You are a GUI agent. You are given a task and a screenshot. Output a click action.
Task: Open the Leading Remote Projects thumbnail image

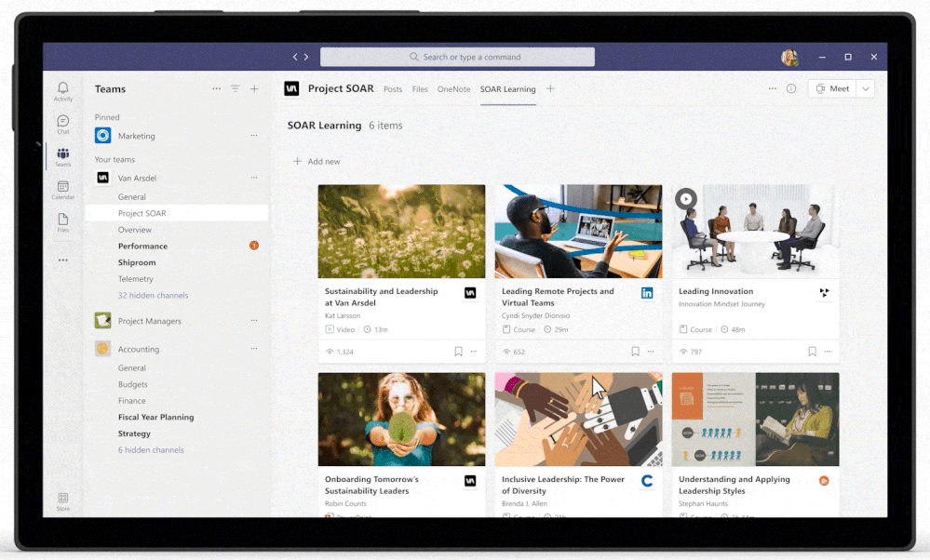pyautogui.click(x=578, y=231)
